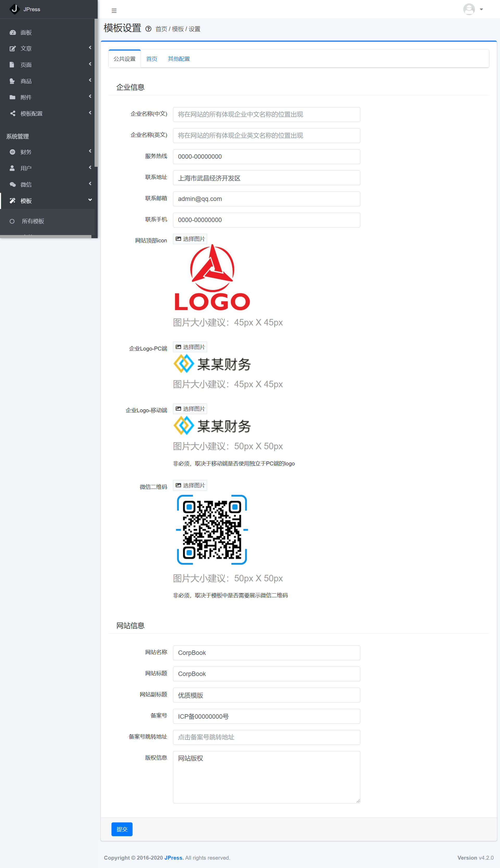
Task: Click the 提交 submit button
Action: click(122, 829)
